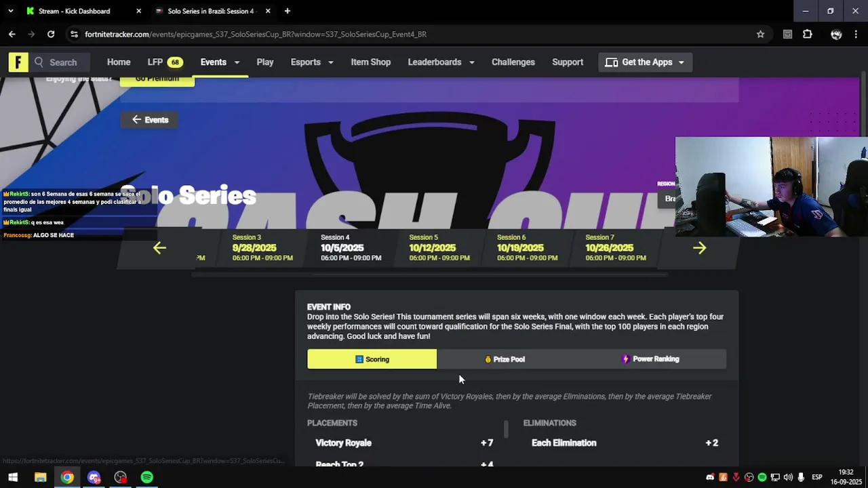This screenshot has height=488, width=868.
Task: Open the Windows Start menu
Action: click(13, 477)
